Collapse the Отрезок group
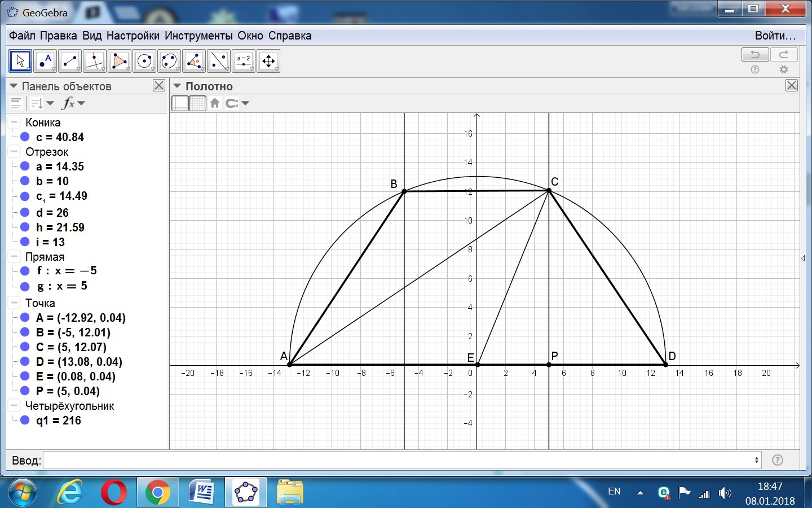This screenshot has width=812, height=508. click(14, 152)
